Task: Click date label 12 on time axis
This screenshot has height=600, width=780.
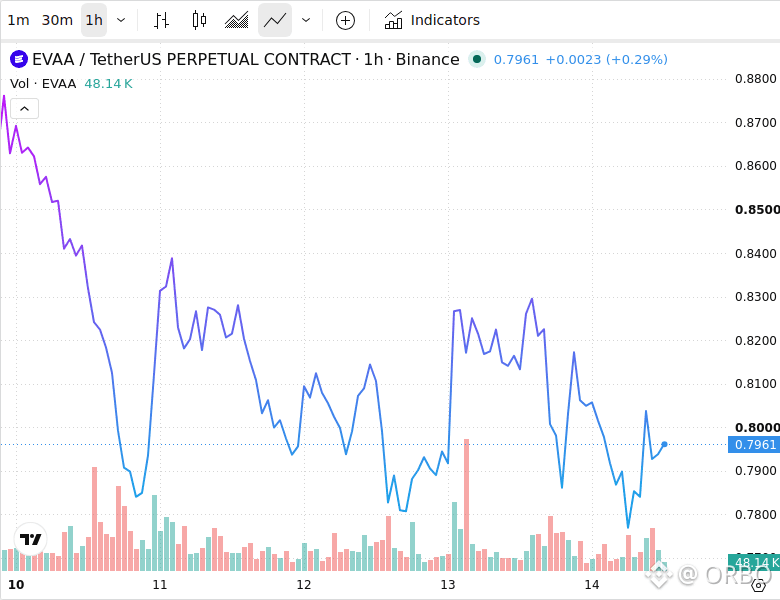Action: (303, 585)
